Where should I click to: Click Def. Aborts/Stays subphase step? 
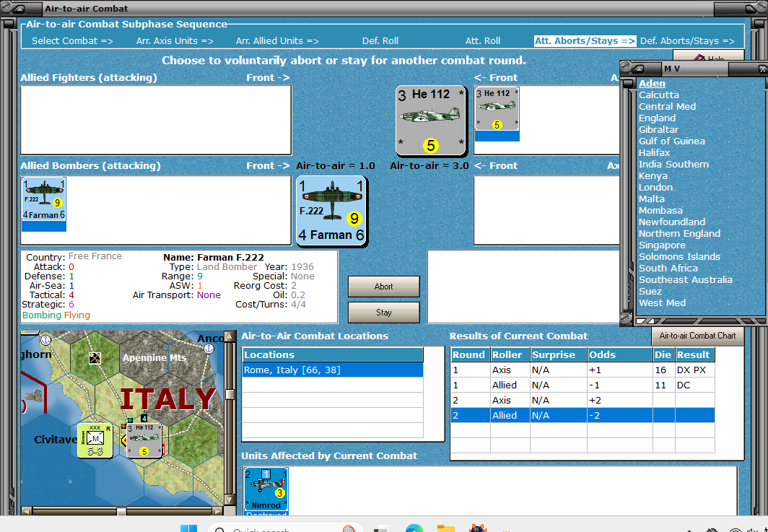pyautogui.click(x=687, y=41)
